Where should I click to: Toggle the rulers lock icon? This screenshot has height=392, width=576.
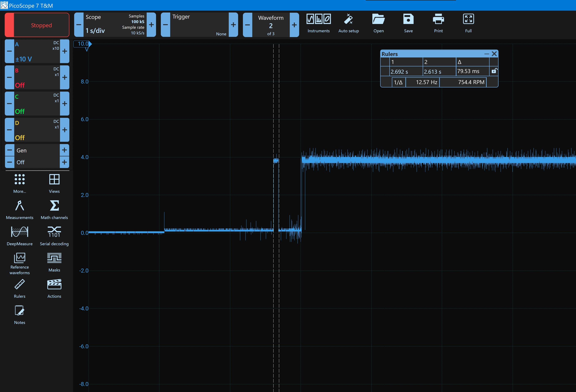[x=494, y=71]
